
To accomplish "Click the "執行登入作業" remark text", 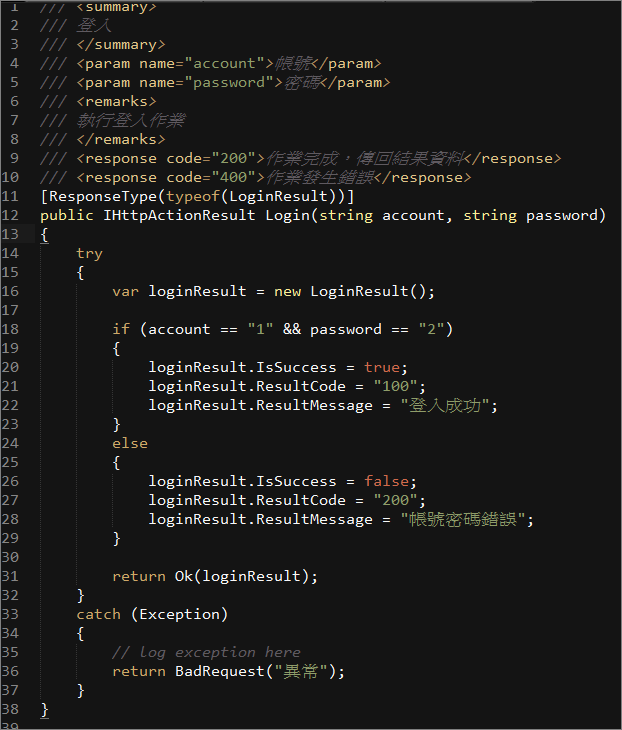I will pyautogui.click(x=131, y=121).
